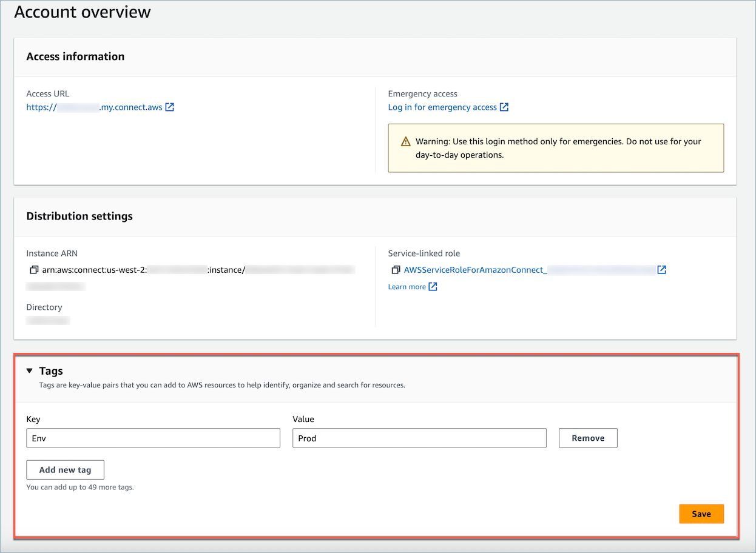Save the tag changes
Screen dimensions: 756x553
pyautogui.click(x=701, y=514)
